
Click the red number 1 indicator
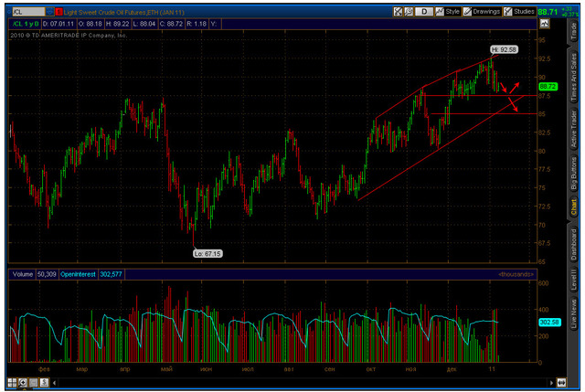pos(58,12)
